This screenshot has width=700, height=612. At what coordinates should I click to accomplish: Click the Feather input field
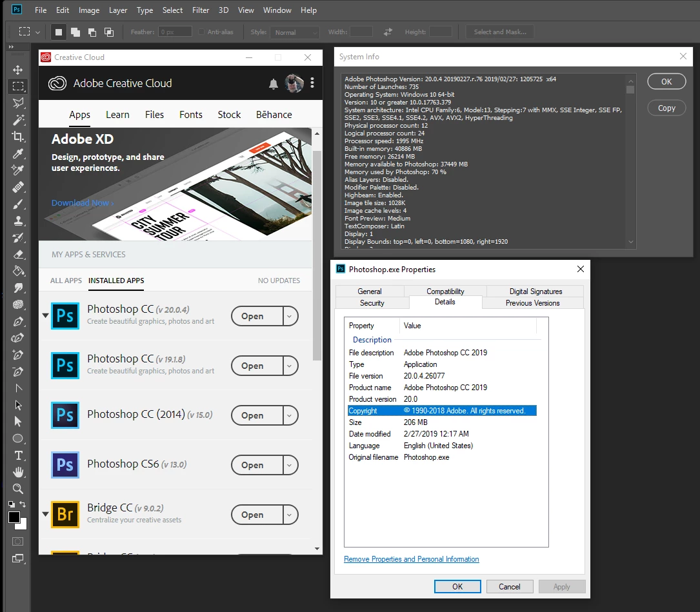click(x=175, y=32)
